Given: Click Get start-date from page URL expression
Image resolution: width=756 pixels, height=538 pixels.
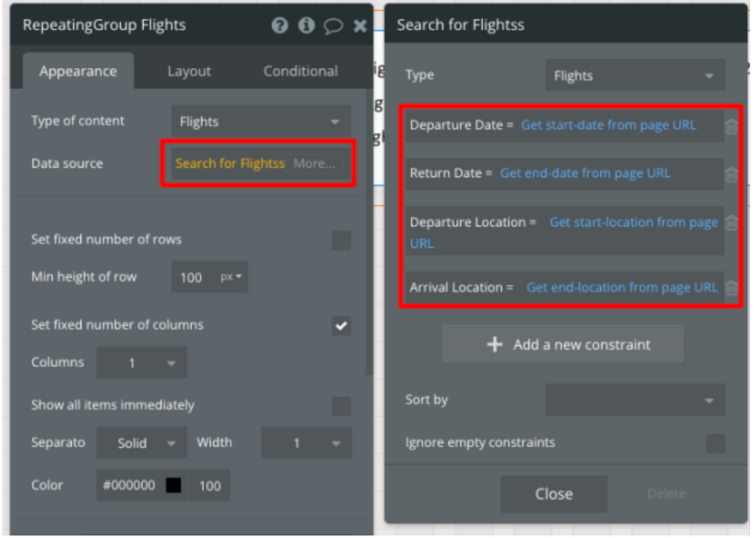Looking at the screenshot, I should tap(609, 125).
